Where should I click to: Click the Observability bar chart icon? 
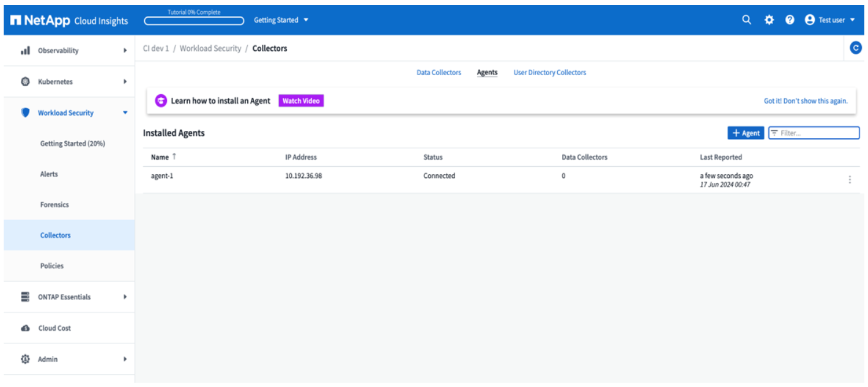tap(25, 51)
